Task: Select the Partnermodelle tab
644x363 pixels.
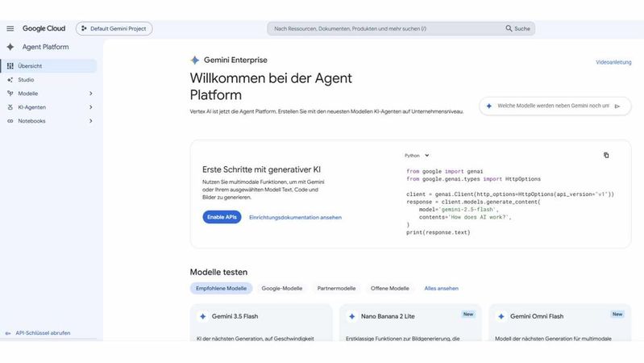Action: (x=336, y=288)
